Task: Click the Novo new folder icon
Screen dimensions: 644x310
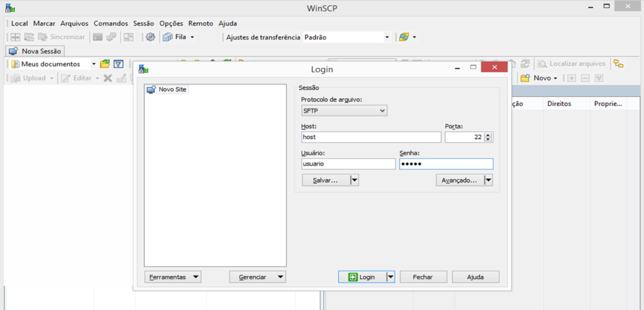Action: point(525,78)
